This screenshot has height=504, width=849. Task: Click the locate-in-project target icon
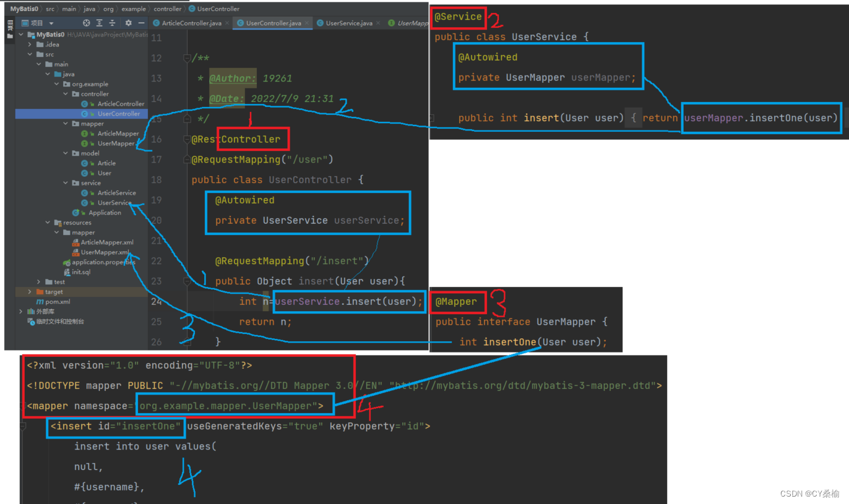coord(87,23)
